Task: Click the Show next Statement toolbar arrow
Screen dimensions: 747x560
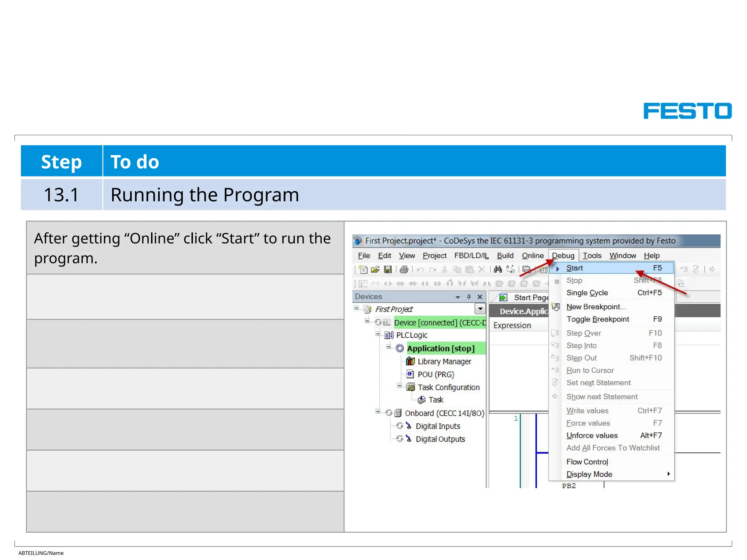Action: coord(712,269)
